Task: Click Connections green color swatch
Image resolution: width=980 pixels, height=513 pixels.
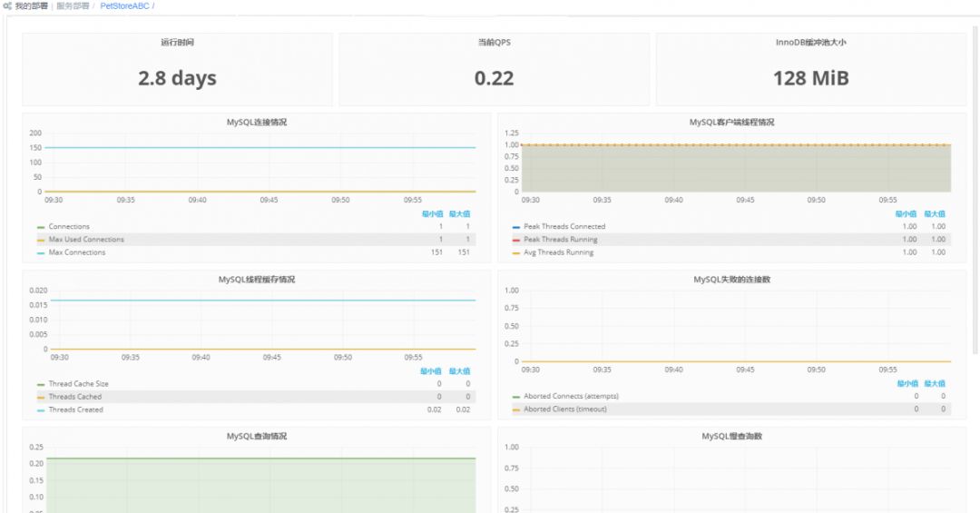Action: 41,227
